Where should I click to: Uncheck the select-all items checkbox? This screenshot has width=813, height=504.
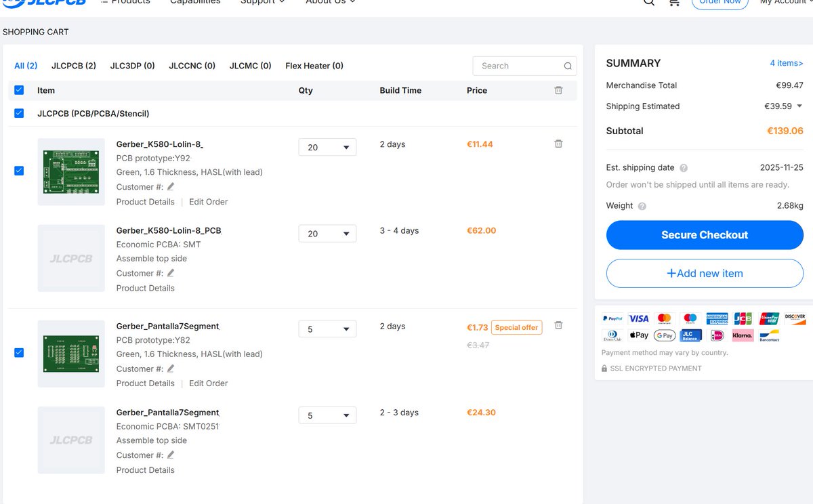click(19, 89)
